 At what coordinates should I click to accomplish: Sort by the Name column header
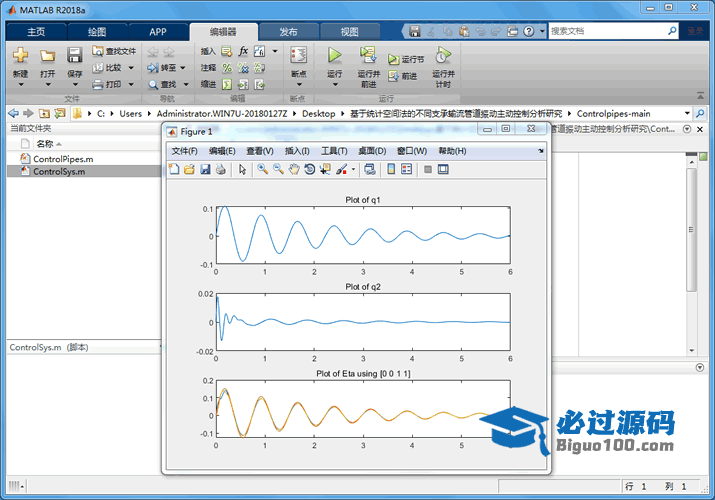click(x=45, y=144)
